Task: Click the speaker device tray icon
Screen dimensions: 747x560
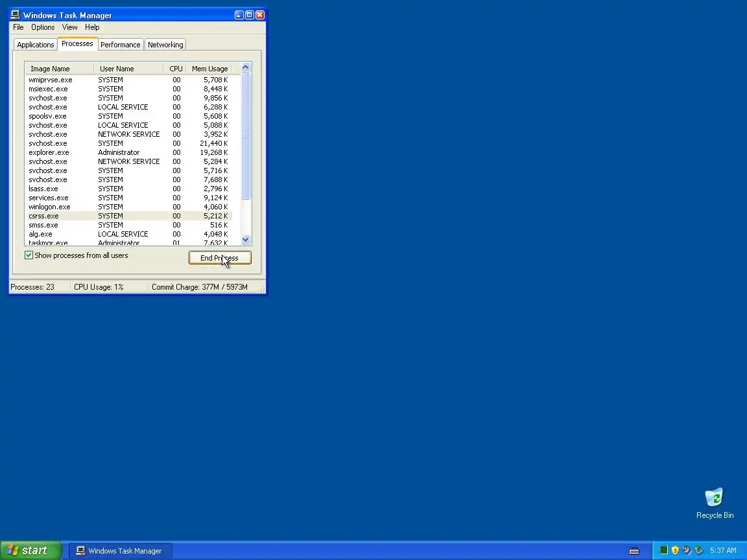Action: click(x=687, y=550)
